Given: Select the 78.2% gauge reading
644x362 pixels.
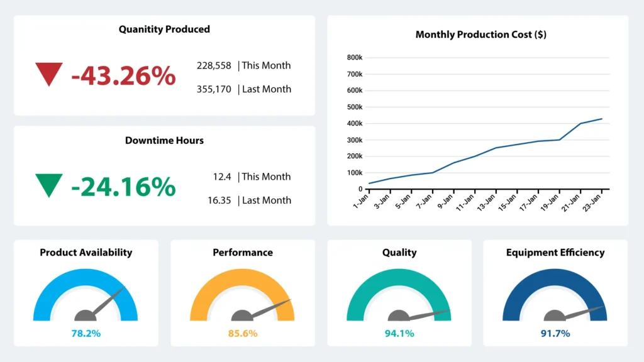Looking at the screenshot, I should click(x=86, y=334).
